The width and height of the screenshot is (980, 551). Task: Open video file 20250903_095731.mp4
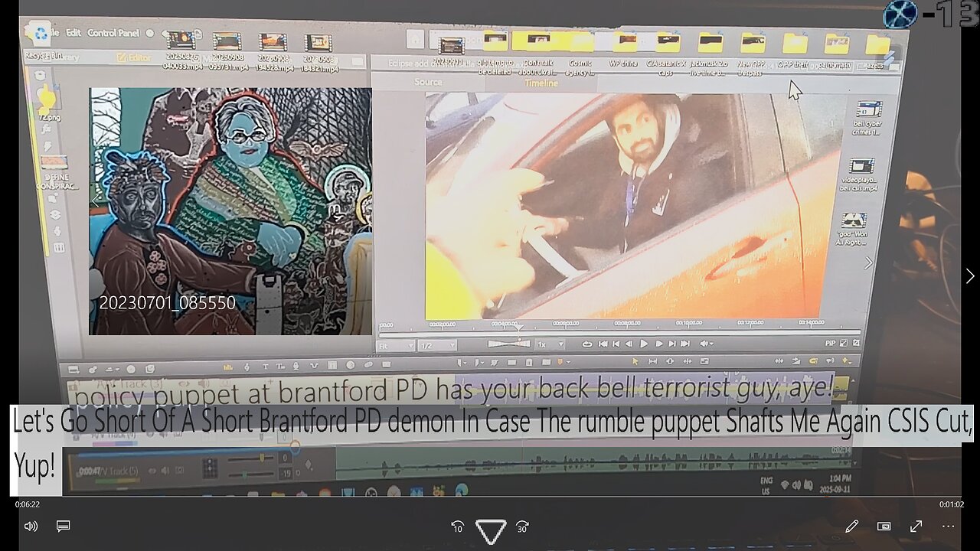coord(227,52)
